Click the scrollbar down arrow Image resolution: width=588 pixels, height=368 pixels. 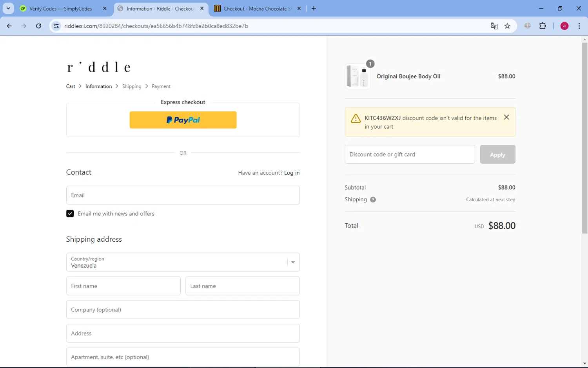584,364
